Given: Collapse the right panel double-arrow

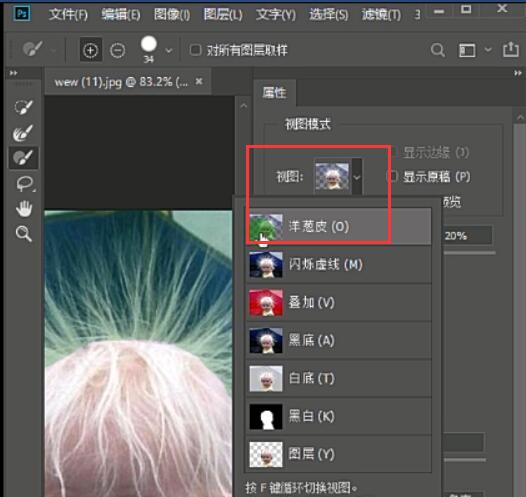Looking at the screenshot, I should tap(518, 73).
